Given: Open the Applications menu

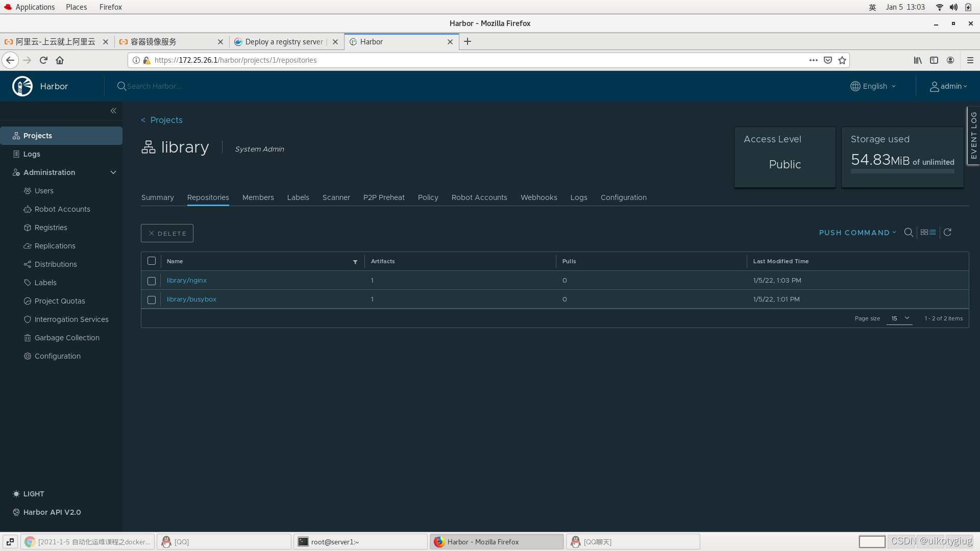Looking at the screenshot, I should [x=35, y=7].
